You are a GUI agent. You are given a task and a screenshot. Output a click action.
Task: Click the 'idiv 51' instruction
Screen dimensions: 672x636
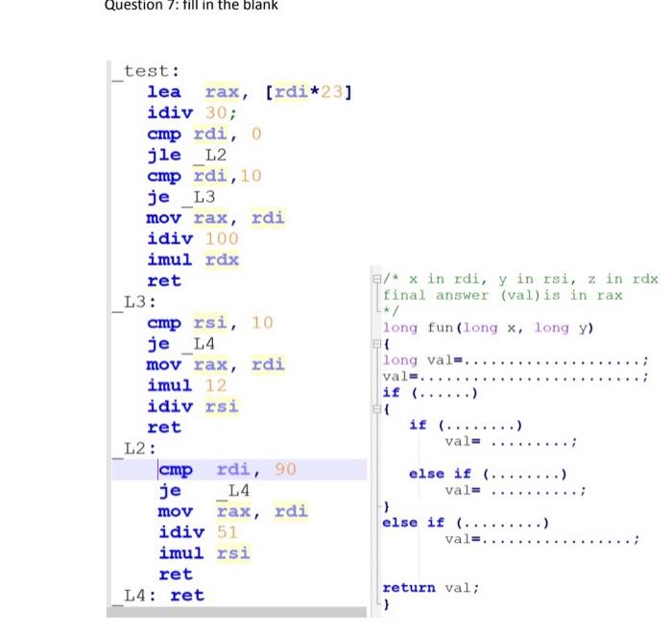coord(198,532)
